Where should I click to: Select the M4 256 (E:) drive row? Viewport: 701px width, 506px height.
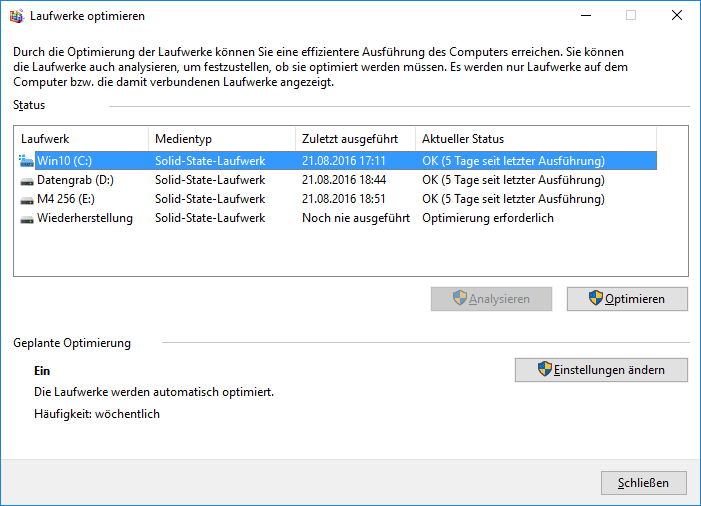(338, 199)
